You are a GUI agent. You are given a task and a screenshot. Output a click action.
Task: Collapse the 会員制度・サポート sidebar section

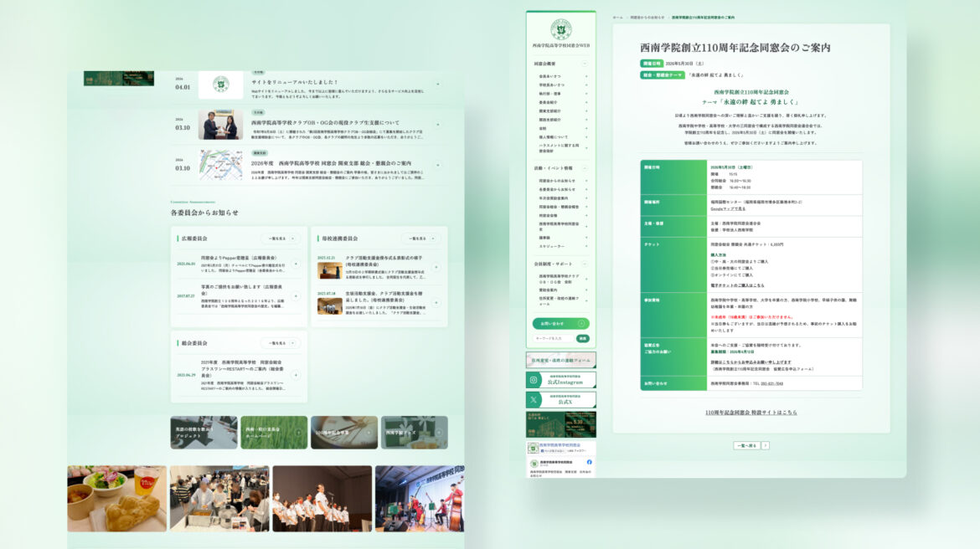click(x=585, y=263)
